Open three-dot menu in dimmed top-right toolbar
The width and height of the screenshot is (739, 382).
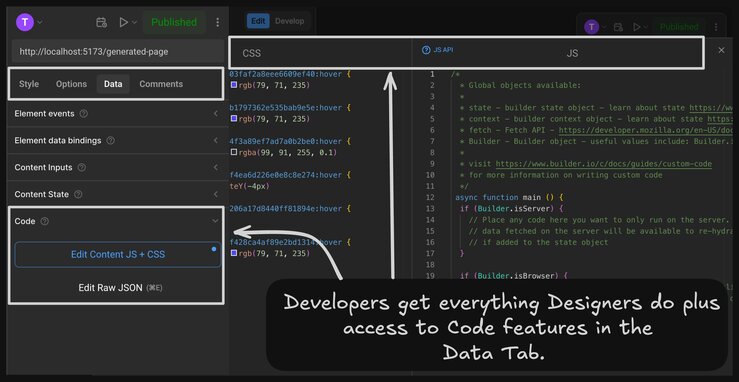(716, 27)
